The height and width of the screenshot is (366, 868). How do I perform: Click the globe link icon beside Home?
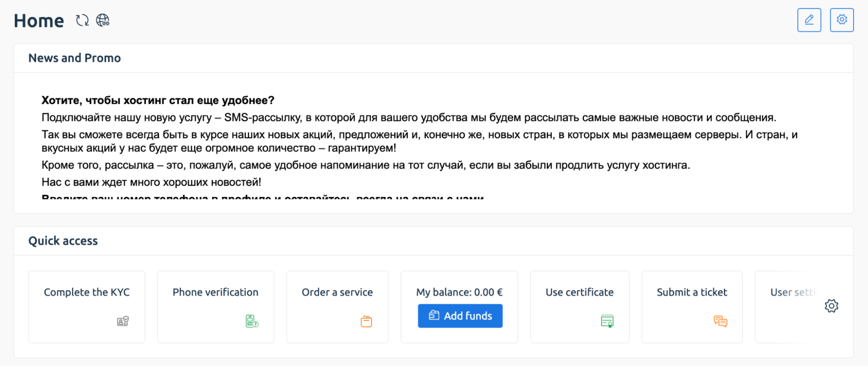[102, 20]
